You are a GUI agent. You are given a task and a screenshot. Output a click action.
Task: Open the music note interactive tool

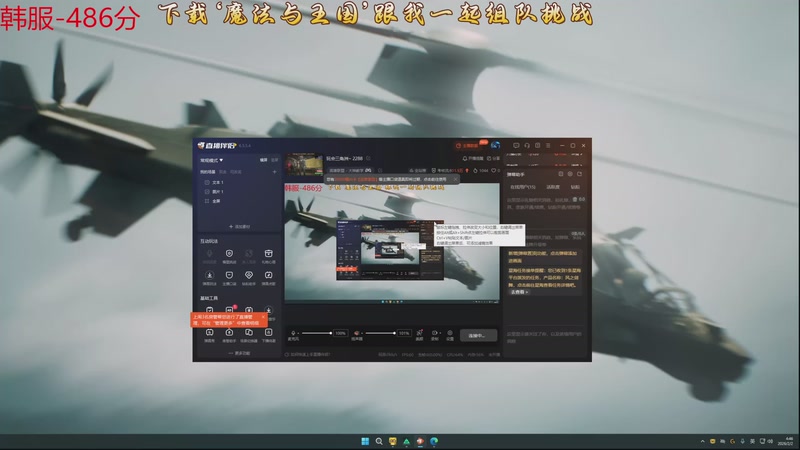pos(268,275)
